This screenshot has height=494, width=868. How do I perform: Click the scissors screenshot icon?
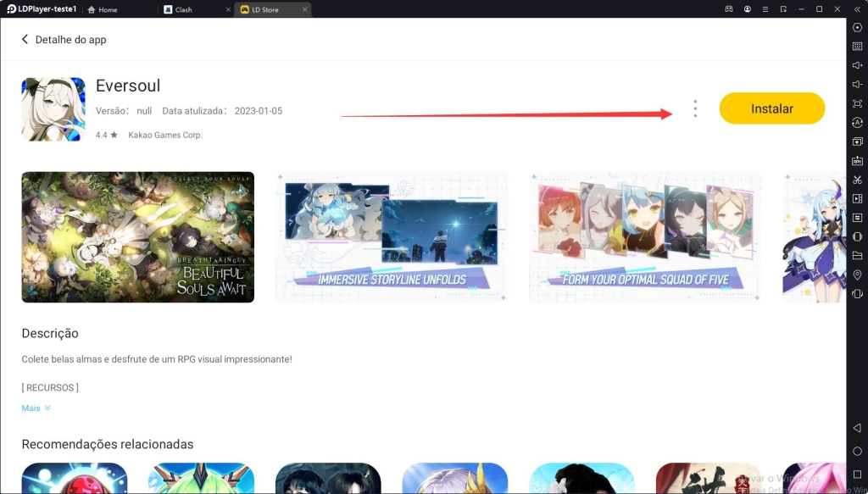pyautogui.click(x=857, y=180)
